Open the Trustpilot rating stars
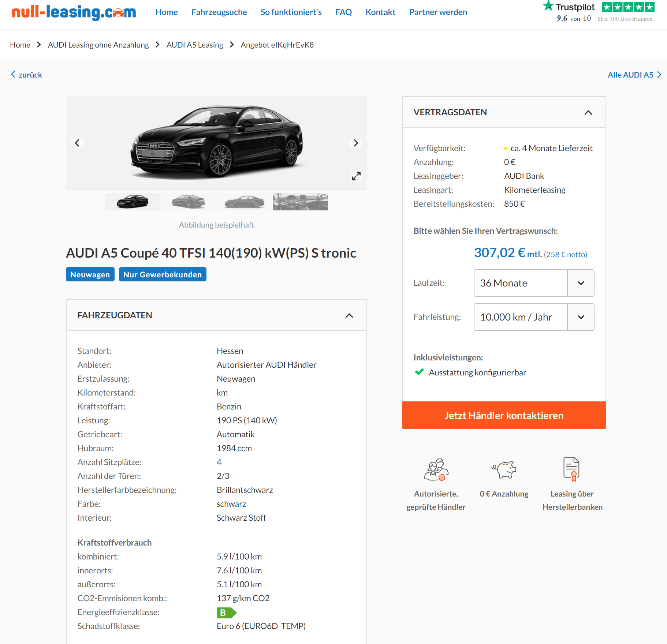 pos(628,7)
